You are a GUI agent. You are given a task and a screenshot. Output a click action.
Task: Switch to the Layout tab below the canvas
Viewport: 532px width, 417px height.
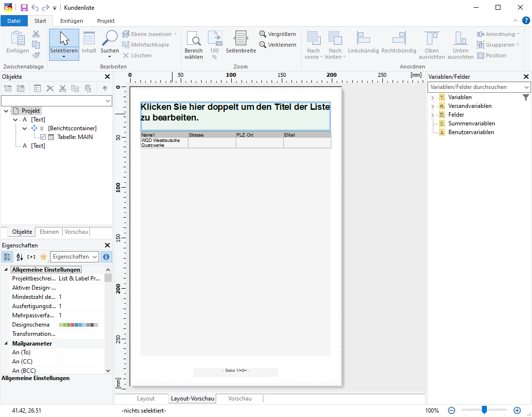146,399
